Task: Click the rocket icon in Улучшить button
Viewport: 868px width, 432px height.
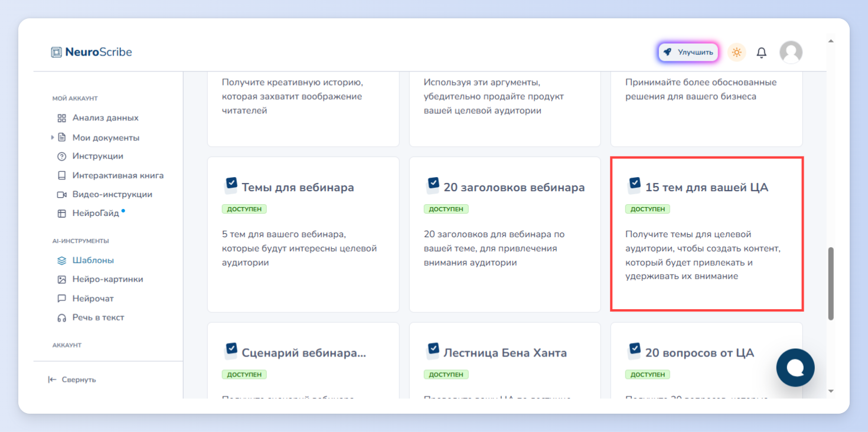Action: pyautogui.click(x=667, y=52)
